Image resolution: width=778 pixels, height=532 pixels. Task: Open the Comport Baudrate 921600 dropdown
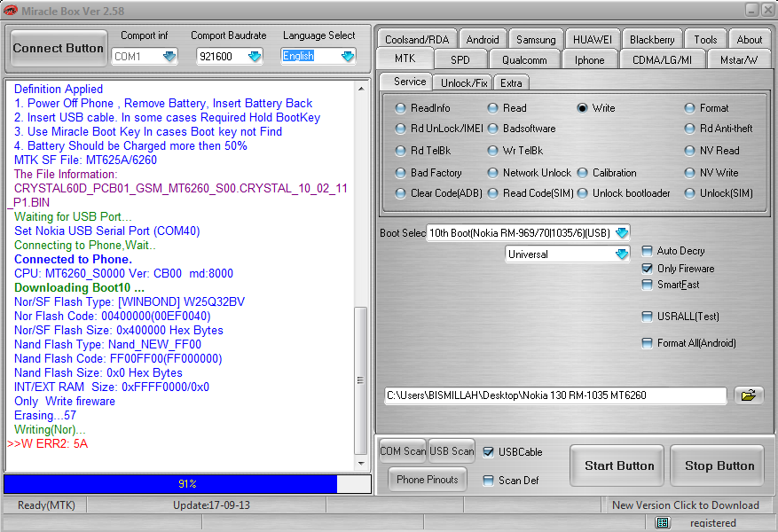pos(255,56)
